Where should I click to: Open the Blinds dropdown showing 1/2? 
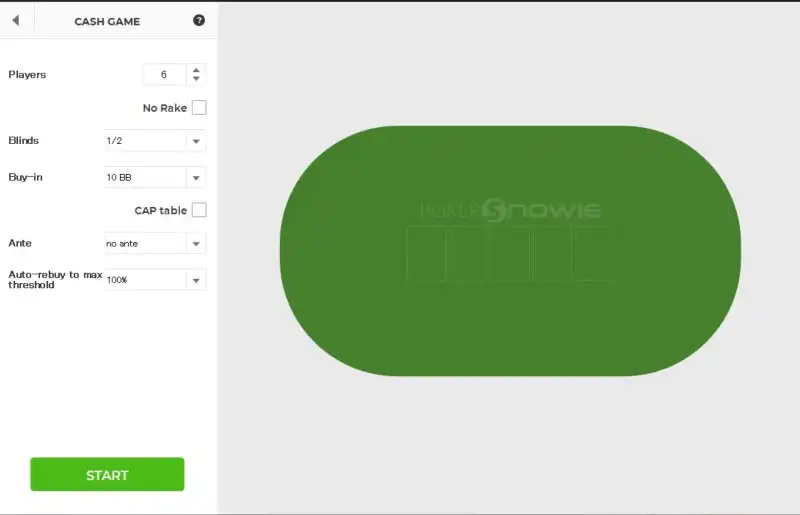point(154,141)
